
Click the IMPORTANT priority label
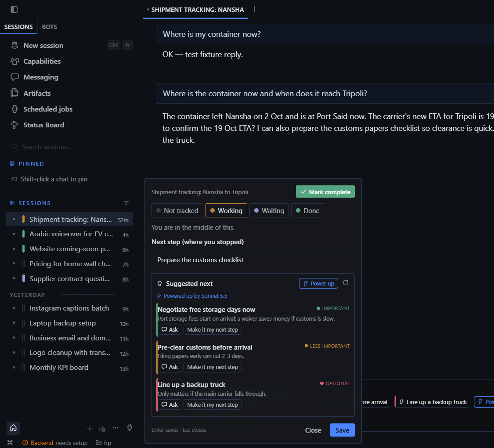coord(333,308)
